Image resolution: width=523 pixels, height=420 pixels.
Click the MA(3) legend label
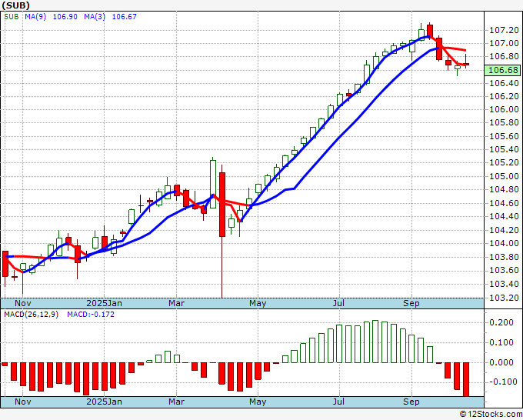tap(95, 17)
